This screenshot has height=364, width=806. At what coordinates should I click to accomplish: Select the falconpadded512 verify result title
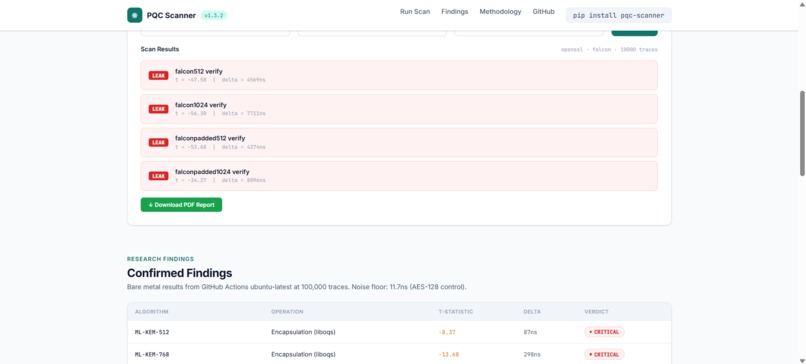(x=210, y=138)
